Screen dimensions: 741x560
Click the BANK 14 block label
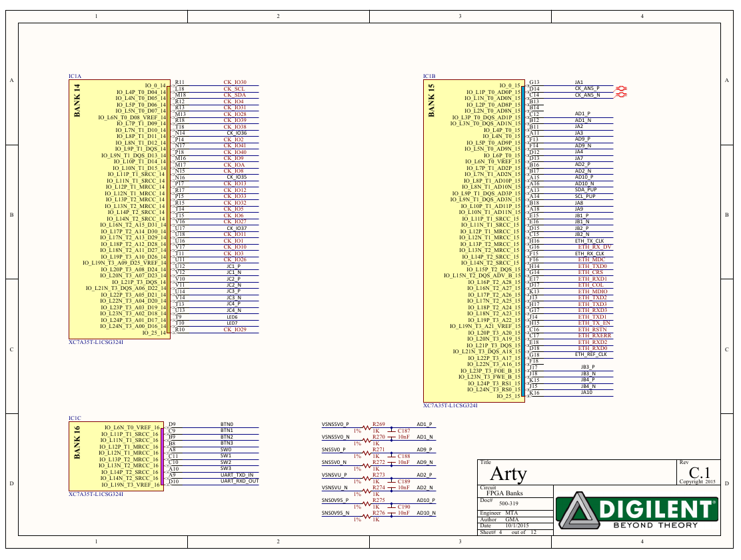pyautogui.click(x=77, y=101)
